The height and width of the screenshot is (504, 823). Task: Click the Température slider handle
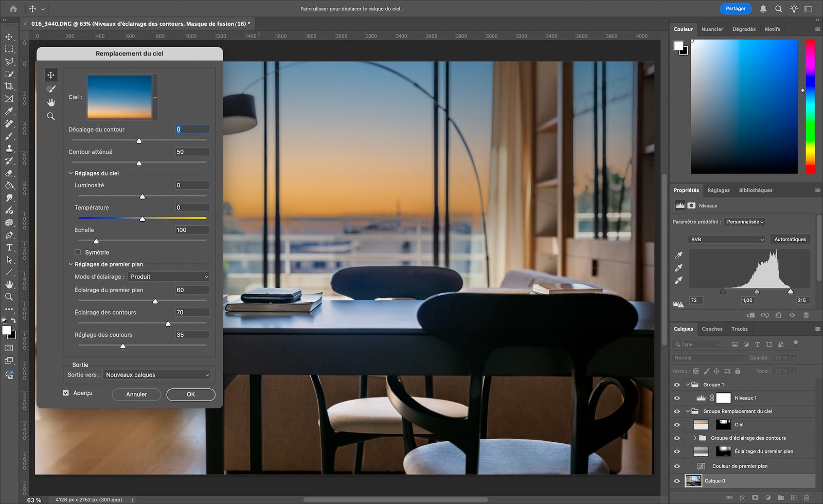pos(142,219)
